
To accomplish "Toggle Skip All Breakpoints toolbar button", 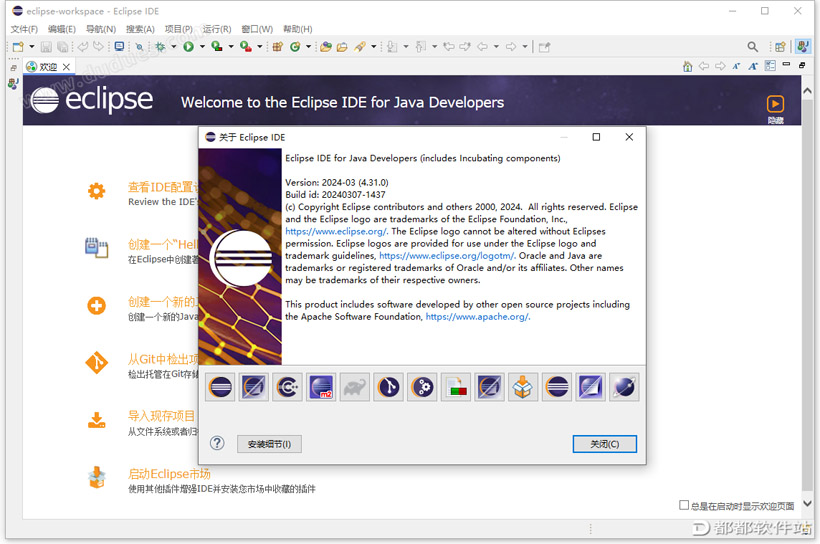I will pos(139,47).
